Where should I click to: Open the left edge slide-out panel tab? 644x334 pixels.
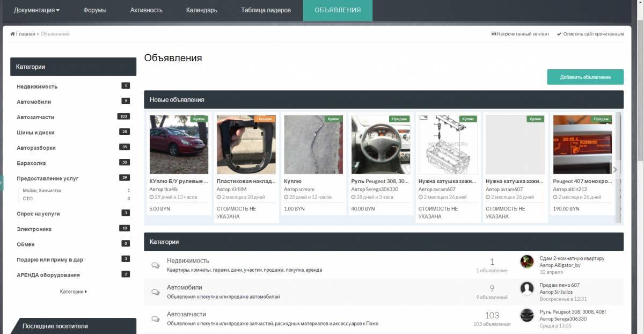2,183
